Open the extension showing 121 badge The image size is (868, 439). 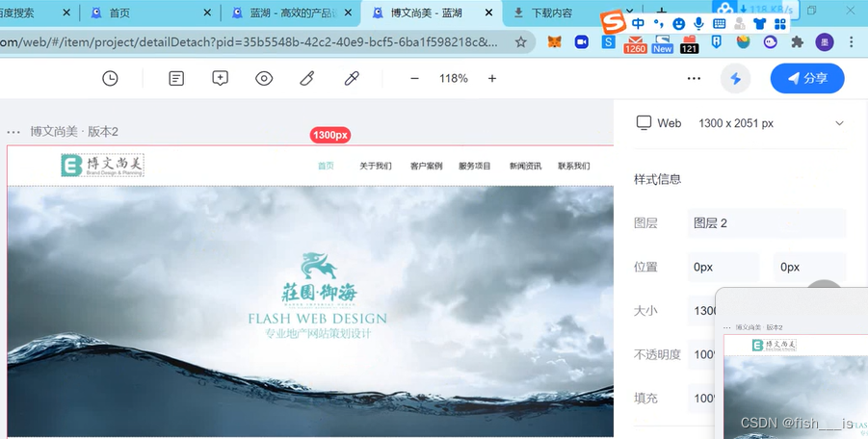click(689, 43)
